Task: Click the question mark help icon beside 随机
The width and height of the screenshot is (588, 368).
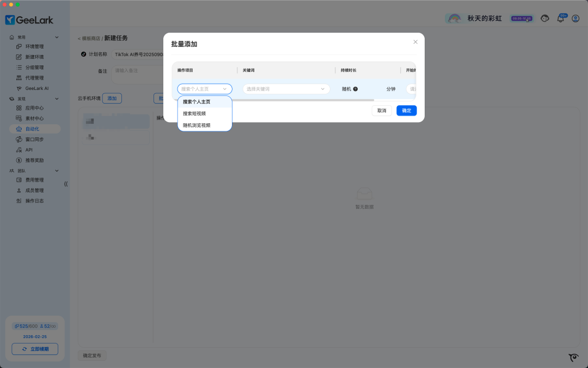Action: tap(356, 89)
